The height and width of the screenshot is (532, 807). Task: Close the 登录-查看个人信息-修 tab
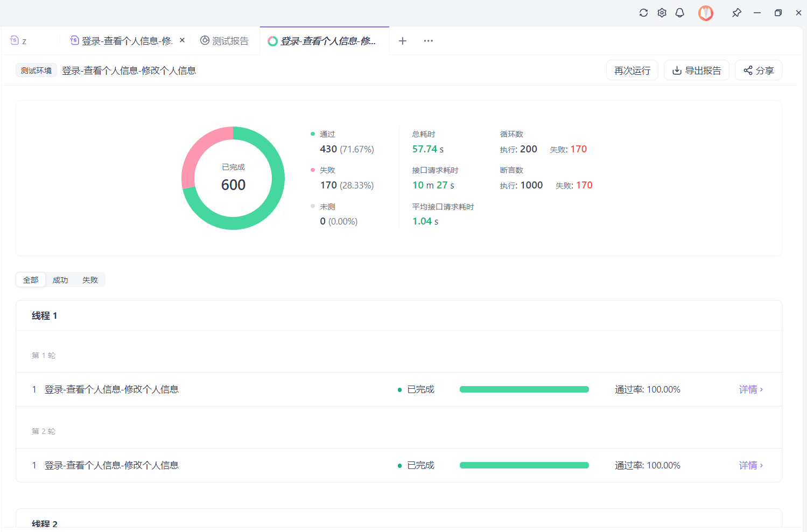[x=182, y=40]
